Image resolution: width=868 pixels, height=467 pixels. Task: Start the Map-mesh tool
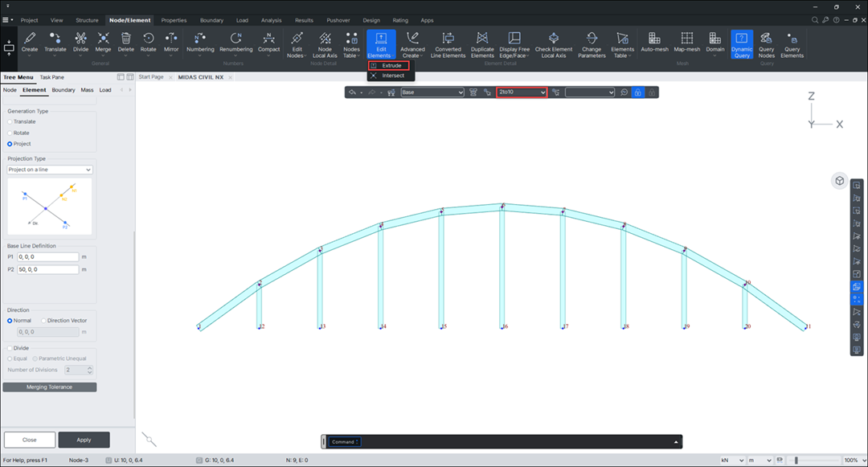click(687, 43)
